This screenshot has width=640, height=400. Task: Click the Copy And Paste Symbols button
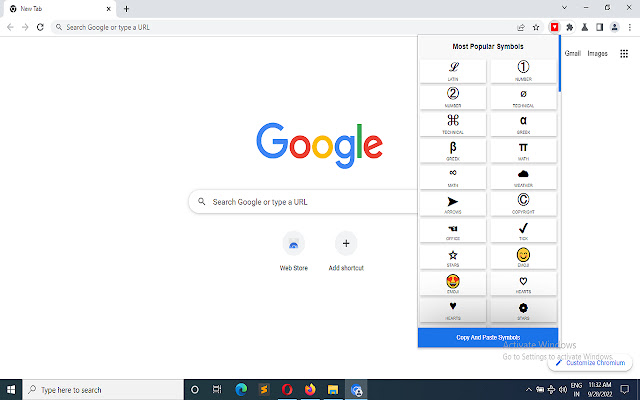click(x=488, y=338)
